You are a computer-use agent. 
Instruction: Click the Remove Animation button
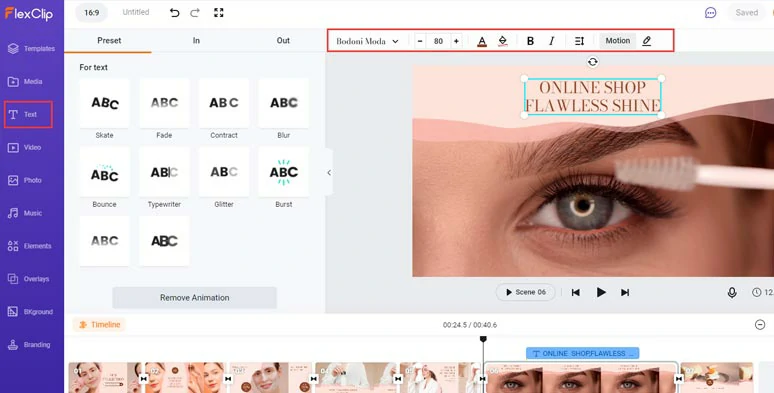click(x=194, y=298)
